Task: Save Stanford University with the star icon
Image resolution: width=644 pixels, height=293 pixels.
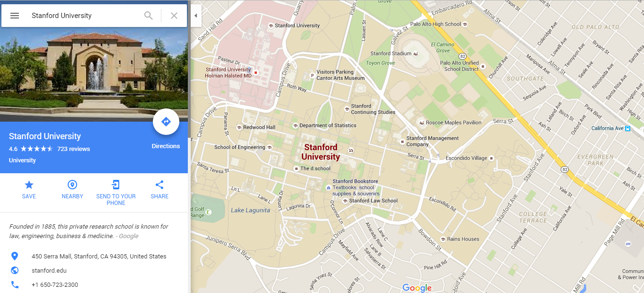Action: click(29, 185)
